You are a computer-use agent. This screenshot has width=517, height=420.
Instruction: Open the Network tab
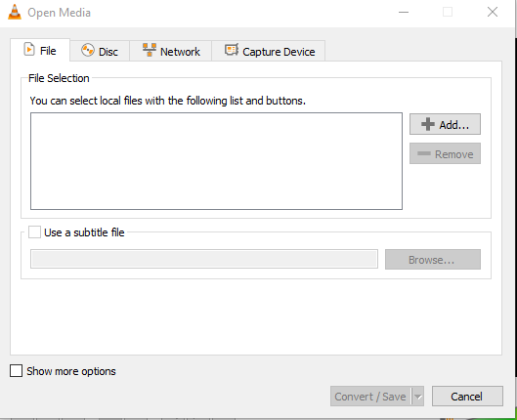tap(171, 51)
